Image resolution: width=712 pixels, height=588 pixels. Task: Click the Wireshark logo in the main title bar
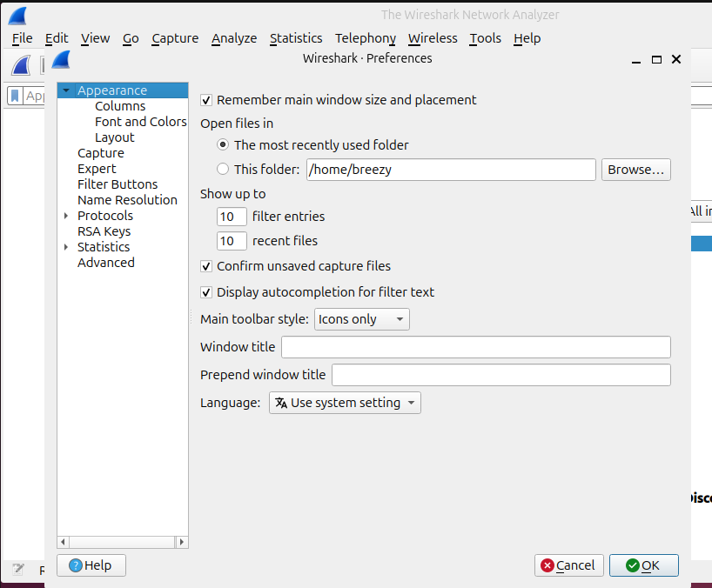pos(17,16)
